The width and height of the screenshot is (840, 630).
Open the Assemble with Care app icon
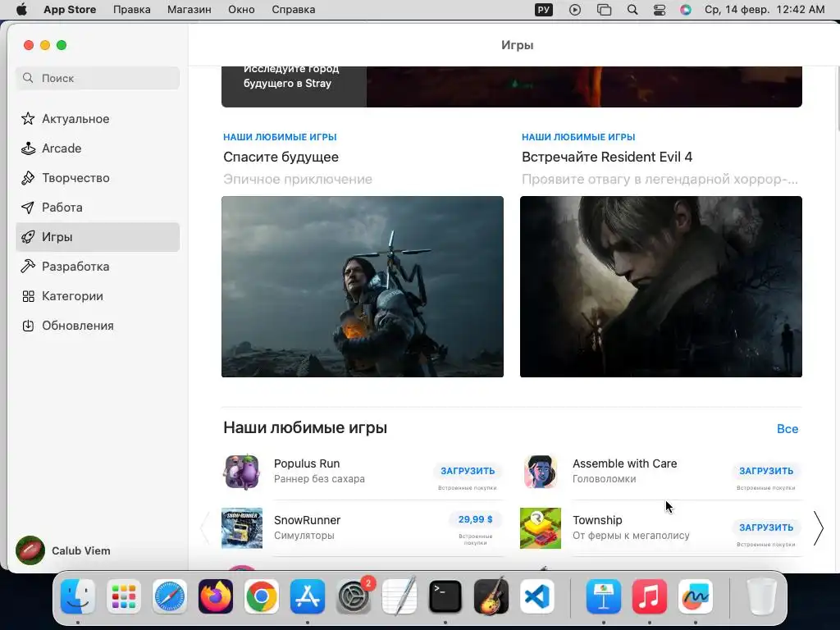(x=541, y=472)
